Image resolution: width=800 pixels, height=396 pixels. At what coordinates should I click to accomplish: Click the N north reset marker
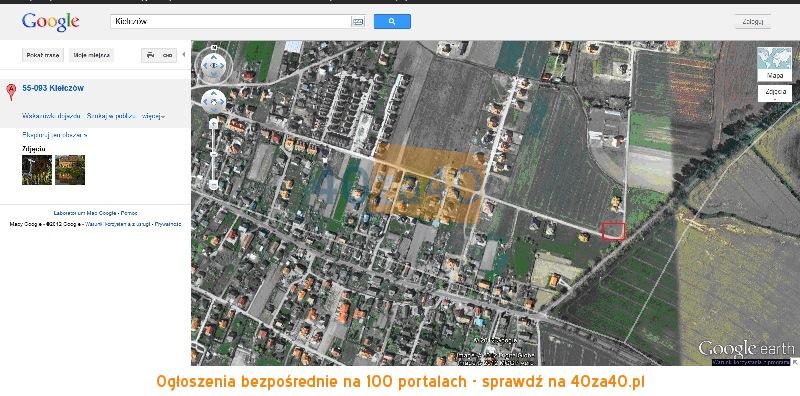pyautogui.click(x=214, y=47)
